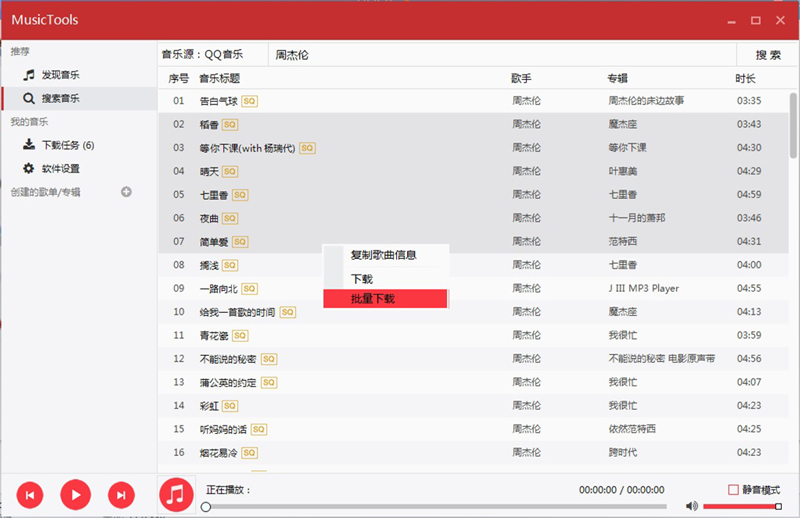Screen dimensions: 800x518
Task: Click album cell 周杰伦的床边故事
Action: click(x=646, y=101)
